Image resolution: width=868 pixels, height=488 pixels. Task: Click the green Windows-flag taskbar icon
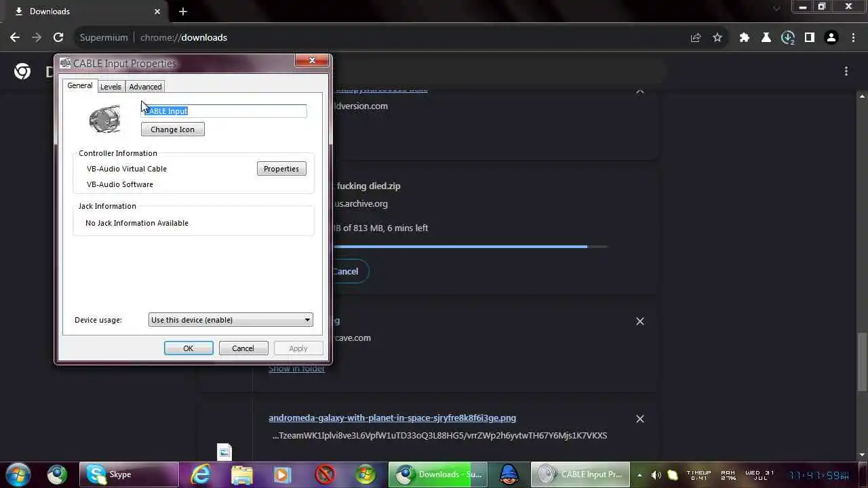[x=366, y=474]
